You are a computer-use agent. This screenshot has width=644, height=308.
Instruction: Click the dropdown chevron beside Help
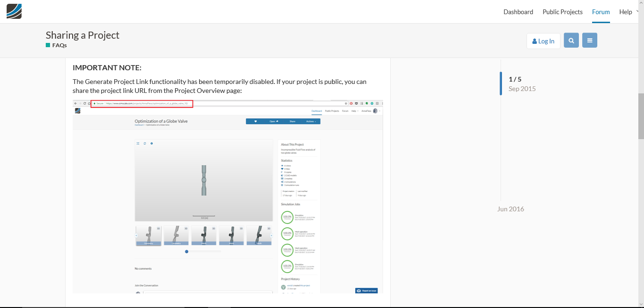coord(637,11)
